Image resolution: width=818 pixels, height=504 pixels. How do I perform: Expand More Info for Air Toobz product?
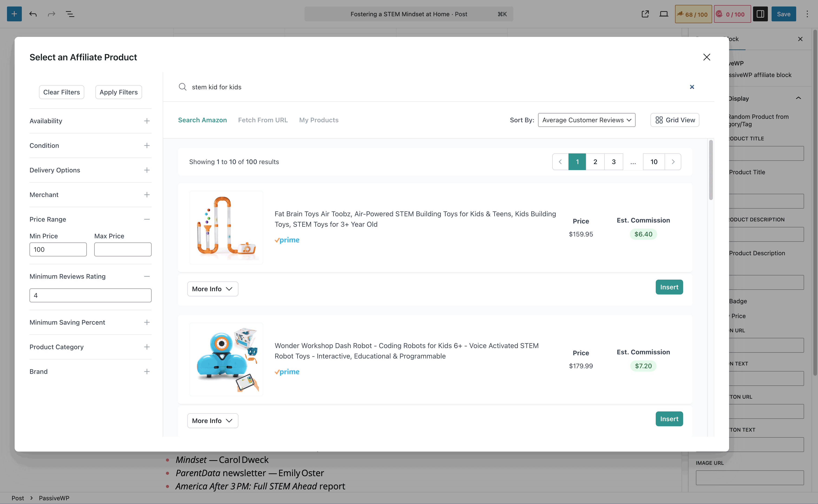pyautogui.click(x=212, y=289)
